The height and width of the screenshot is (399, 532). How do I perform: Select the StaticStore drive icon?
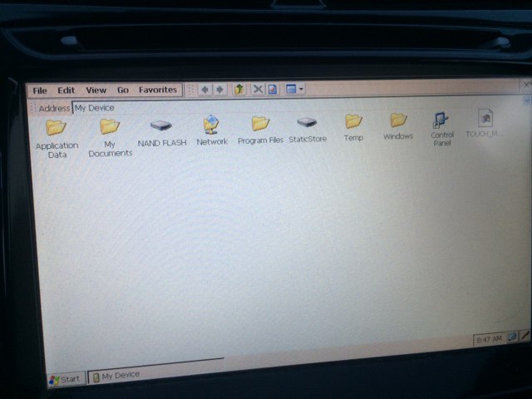pos(307,123)
